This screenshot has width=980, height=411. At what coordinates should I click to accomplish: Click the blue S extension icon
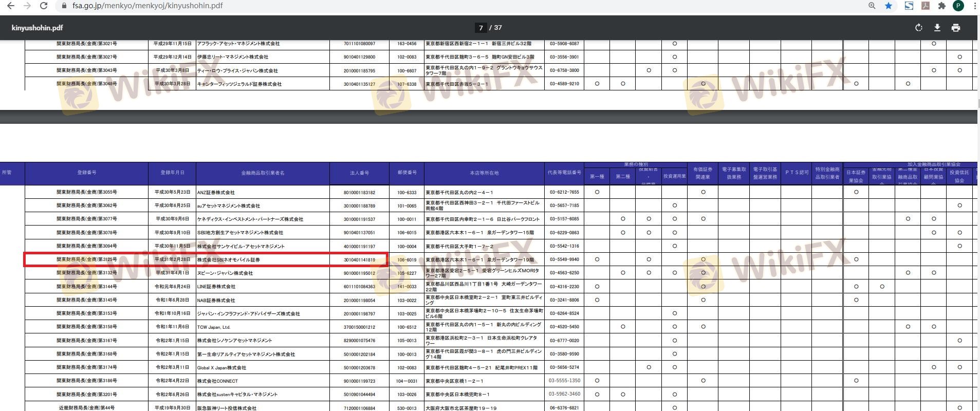[x=909, y=6]
